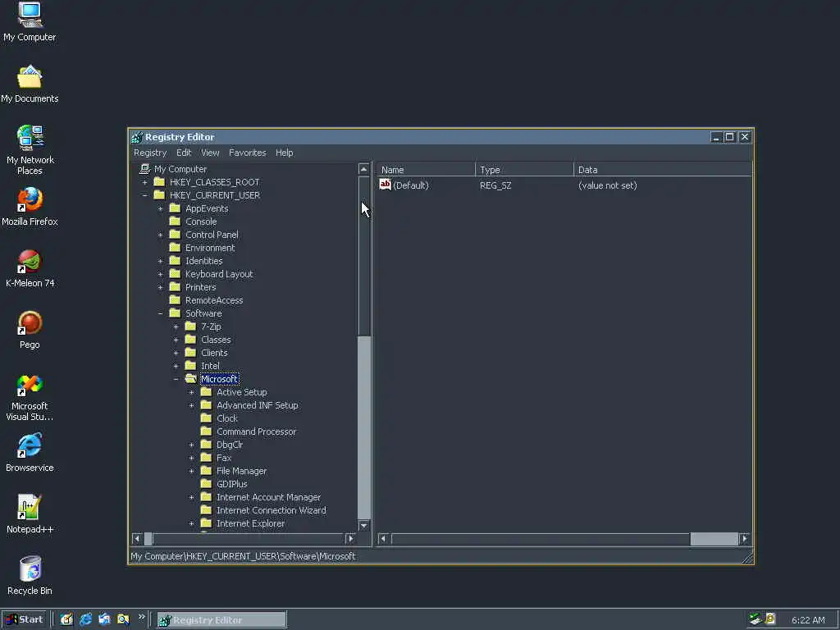Select the Command Processor key
The height and width of the screenshot is (630, 840).
(x=256, y=431)
